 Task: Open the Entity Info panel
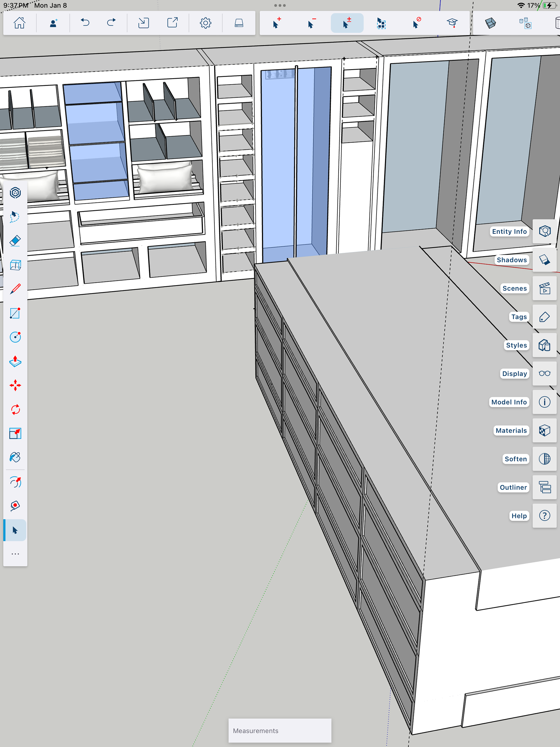click(545, 231)
